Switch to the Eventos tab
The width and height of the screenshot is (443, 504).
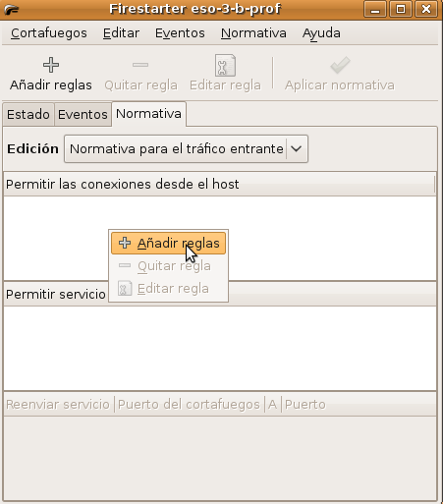(83, 115)
